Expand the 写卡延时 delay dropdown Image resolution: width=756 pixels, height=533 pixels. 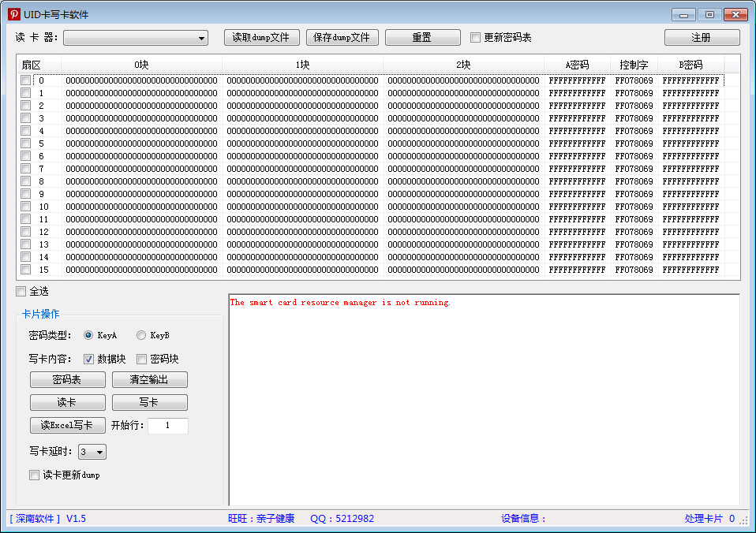[x=92, y=452]
